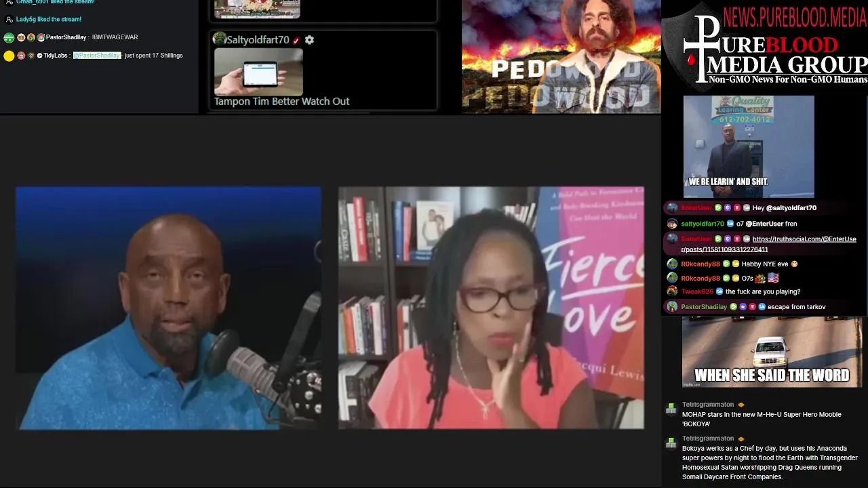Viewport: 868px width, 488px height.
Task: Click the person icon beside 'Lady5g liked the stream!'
Action: [9, 19]
